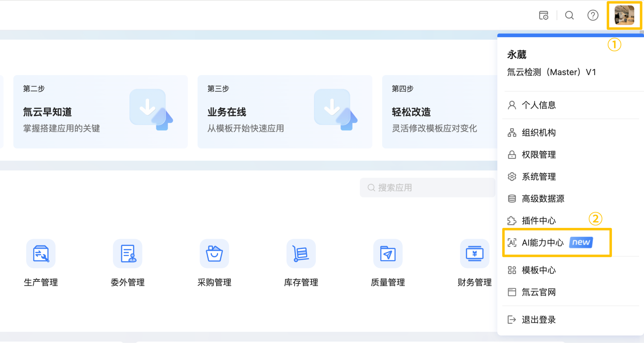
Task: Open the 质量管理 folder icon
Action: click(388, 253)
